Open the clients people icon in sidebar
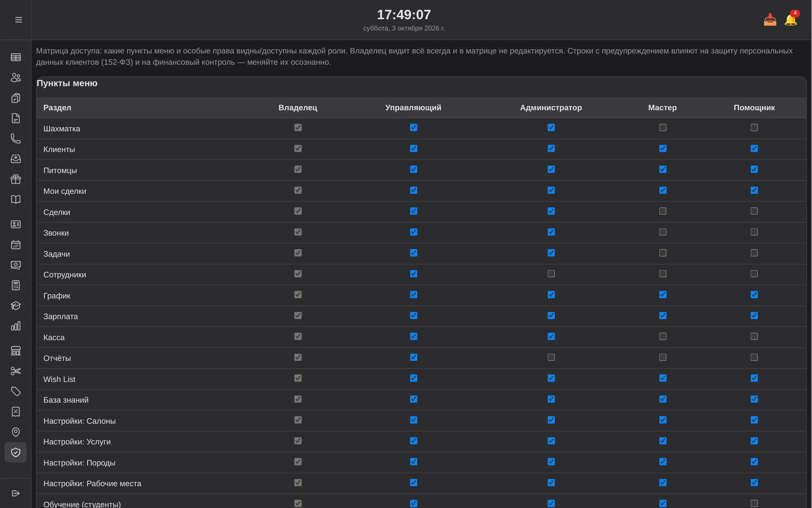 point(15,78)
